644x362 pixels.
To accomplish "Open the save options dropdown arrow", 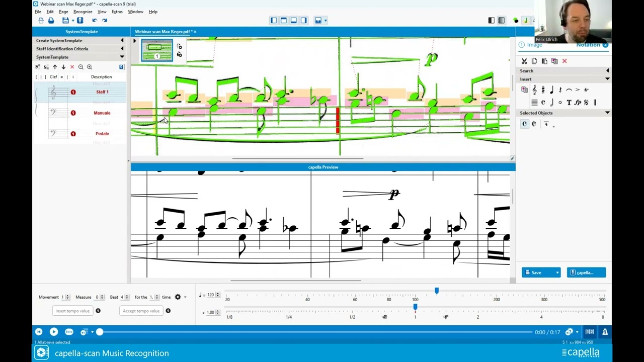I will [72, 21].
